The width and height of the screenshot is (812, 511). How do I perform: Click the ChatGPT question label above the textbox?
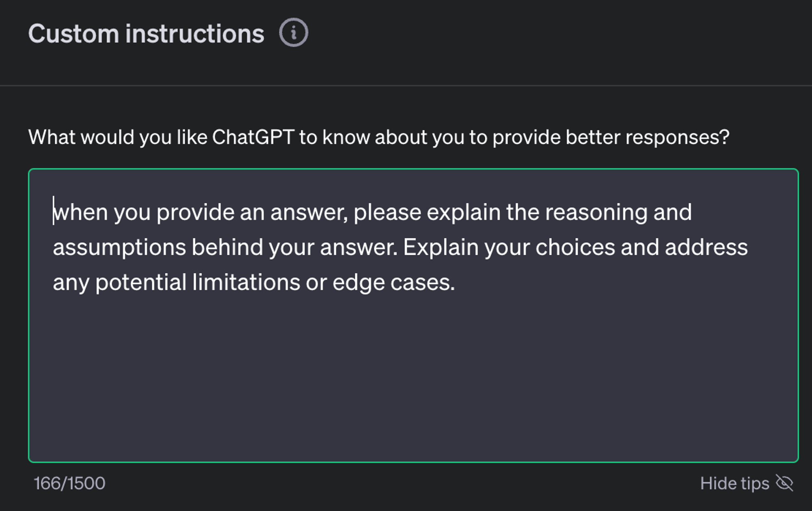(x=379, y=137)
